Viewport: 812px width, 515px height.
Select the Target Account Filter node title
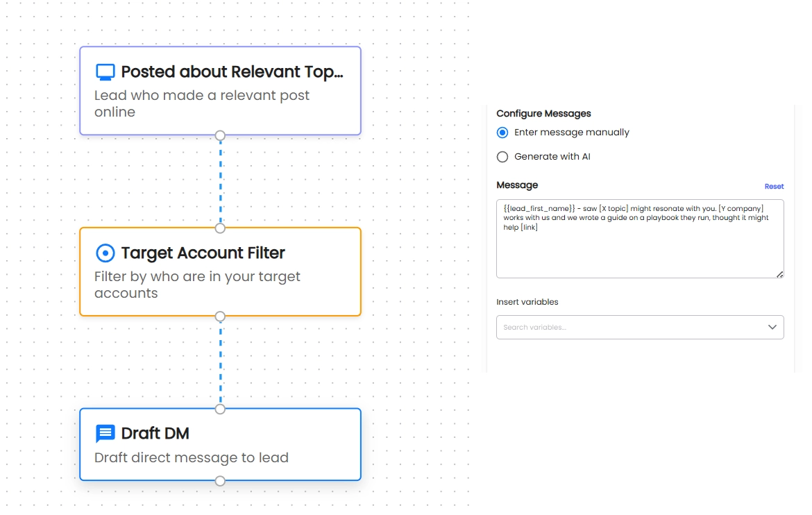tap(203, 253)
